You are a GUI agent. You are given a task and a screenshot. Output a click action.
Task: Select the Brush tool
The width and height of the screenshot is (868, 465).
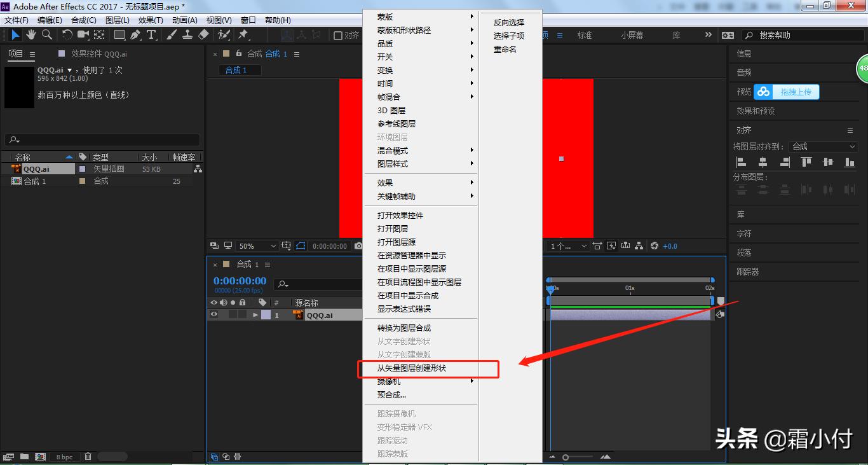pyautogui.click(x=170, y=34)
